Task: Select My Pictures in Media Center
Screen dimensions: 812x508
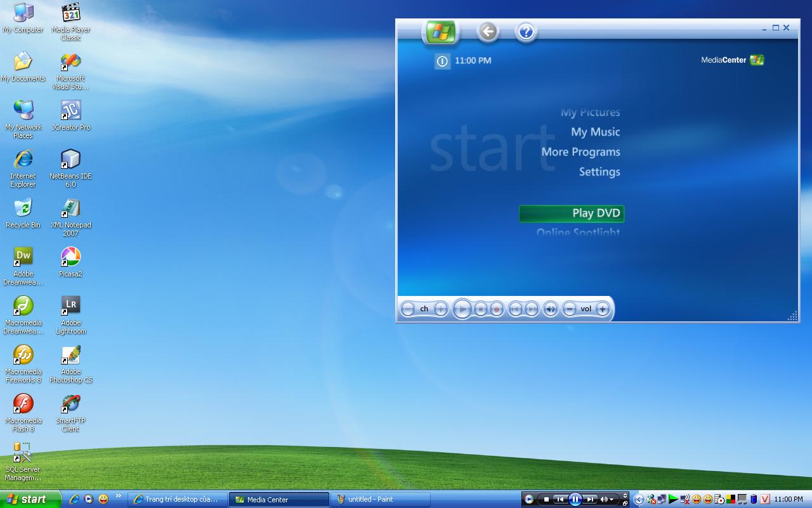Action: coord(590,112)
